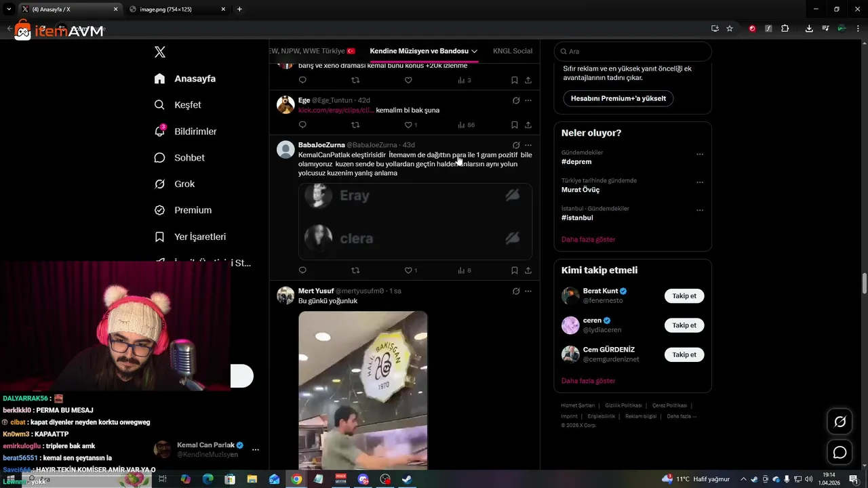Bookmark this page with the star icon
The height and width of the screenshot is (488, 868).
pos(730,28)
